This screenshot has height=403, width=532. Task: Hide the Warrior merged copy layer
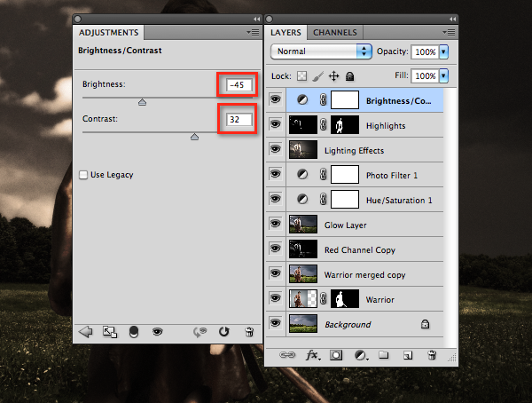tap(275, 273)
